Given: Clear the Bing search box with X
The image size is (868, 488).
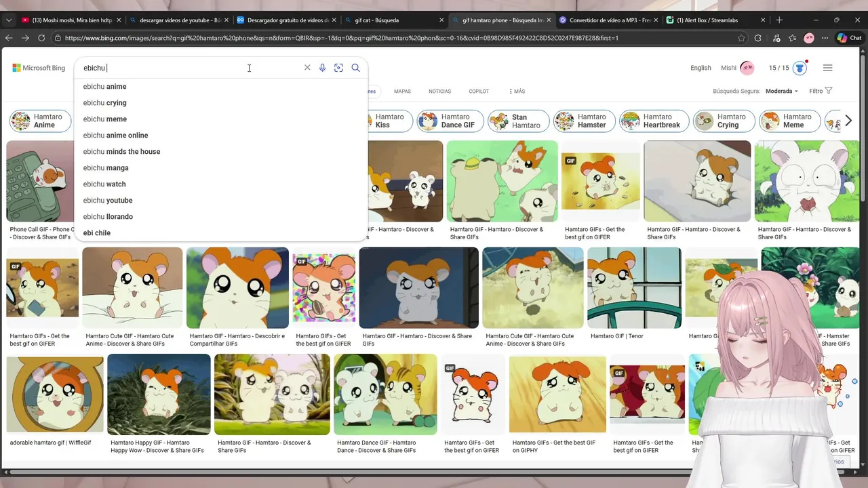Looking at the screenshot, I should 307,68.
